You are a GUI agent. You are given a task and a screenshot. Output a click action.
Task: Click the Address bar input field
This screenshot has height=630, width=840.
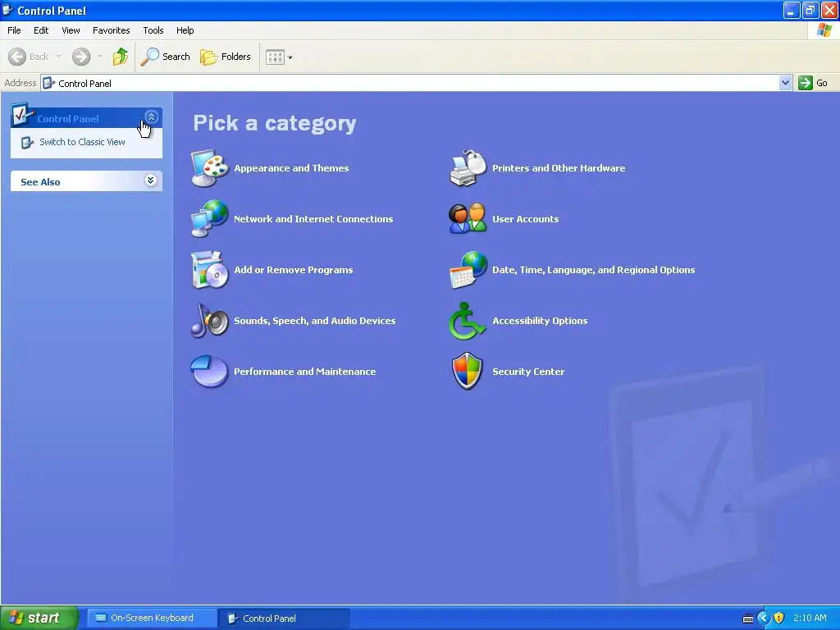[x=417, y=83]
